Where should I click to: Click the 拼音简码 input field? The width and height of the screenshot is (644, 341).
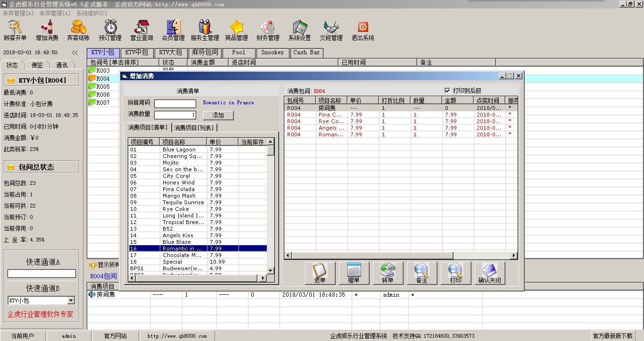click(x=175, y=104)
